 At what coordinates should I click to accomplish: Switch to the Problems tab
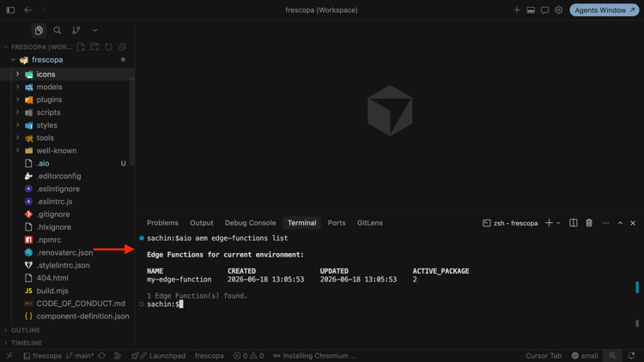pyautogui.click(x=162, y=223)
